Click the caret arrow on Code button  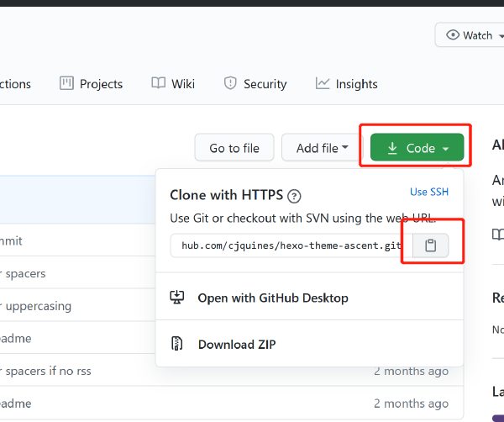click(x=445, y=149)
